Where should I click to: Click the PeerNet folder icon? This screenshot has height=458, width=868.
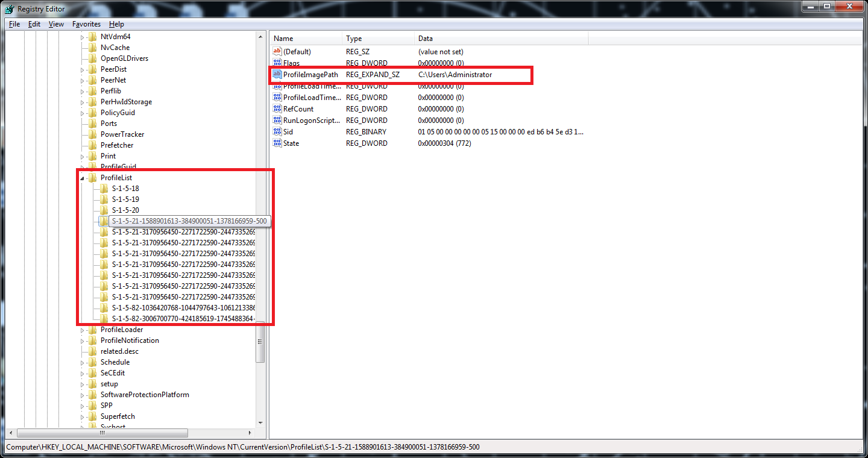[x=92, y=80]
